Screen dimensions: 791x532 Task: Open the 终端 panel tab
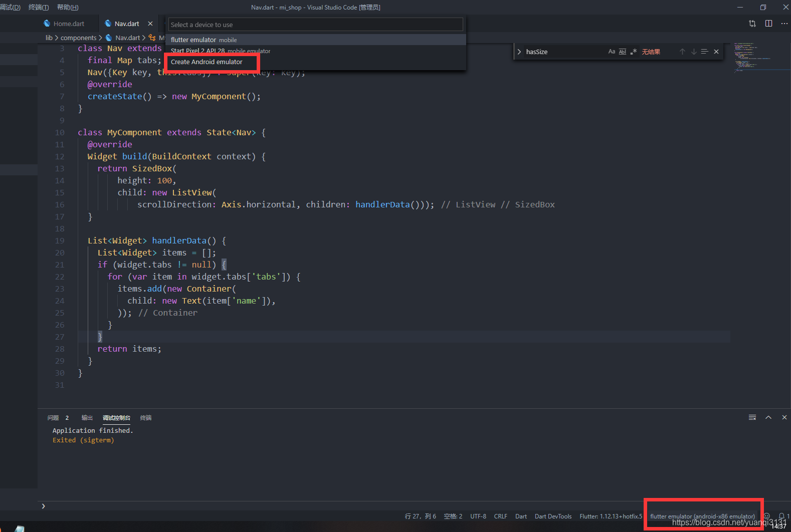pos(146,417)
